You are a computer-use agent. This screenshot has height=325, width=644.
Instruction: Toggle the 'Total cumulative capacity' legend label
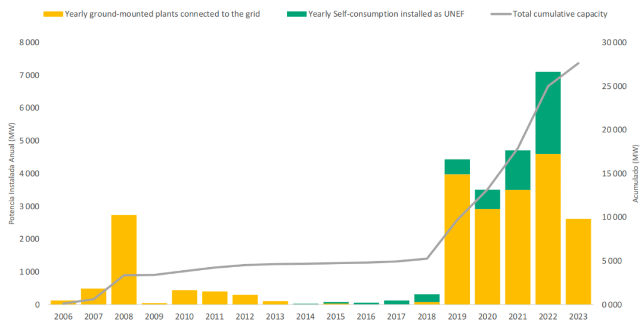click(x=560, y=14)
